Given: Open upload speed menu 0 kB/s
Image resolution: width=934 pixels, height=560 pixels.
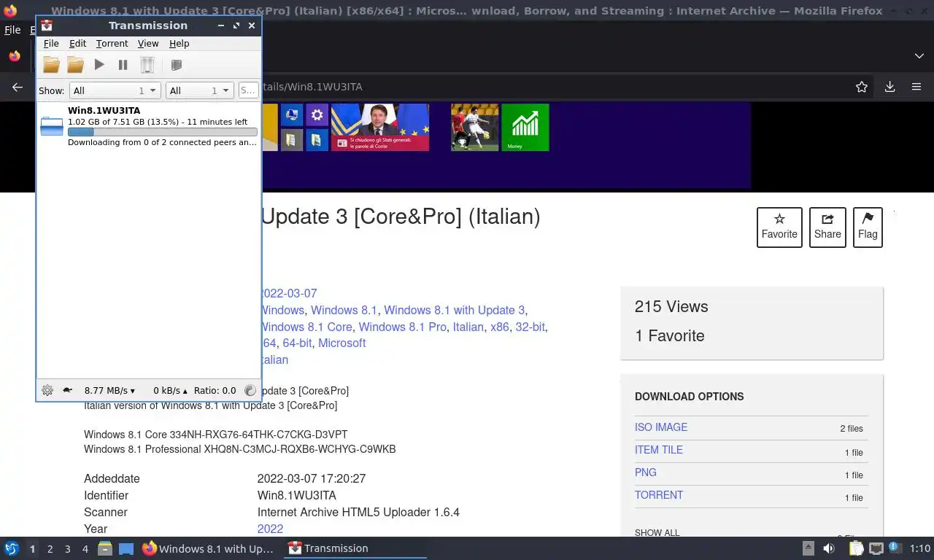Looking at the screenshot, I should click(170, 391).
